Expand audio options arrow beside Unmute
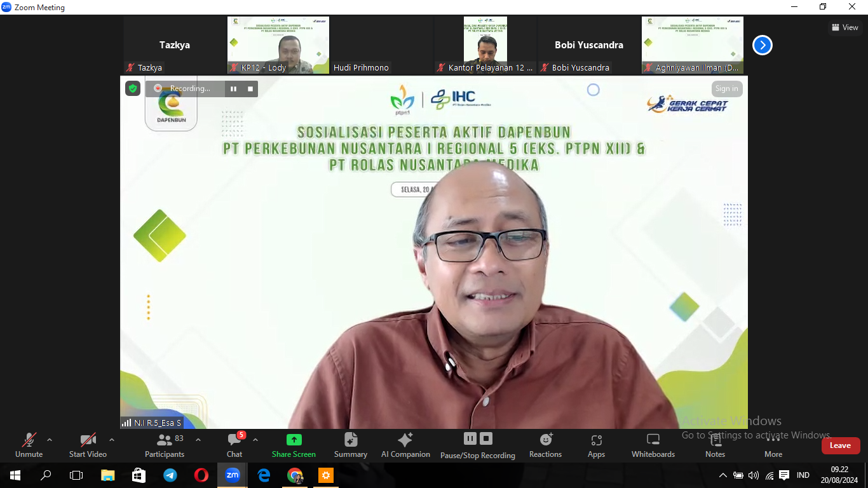 click(50, 440)
